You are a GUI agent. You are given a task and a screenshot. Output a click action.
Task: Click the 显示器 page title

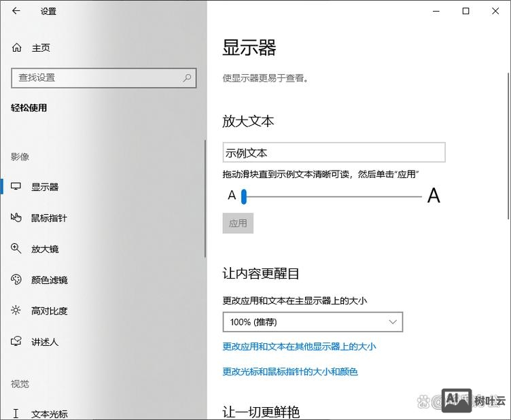[x=249, y=48]
